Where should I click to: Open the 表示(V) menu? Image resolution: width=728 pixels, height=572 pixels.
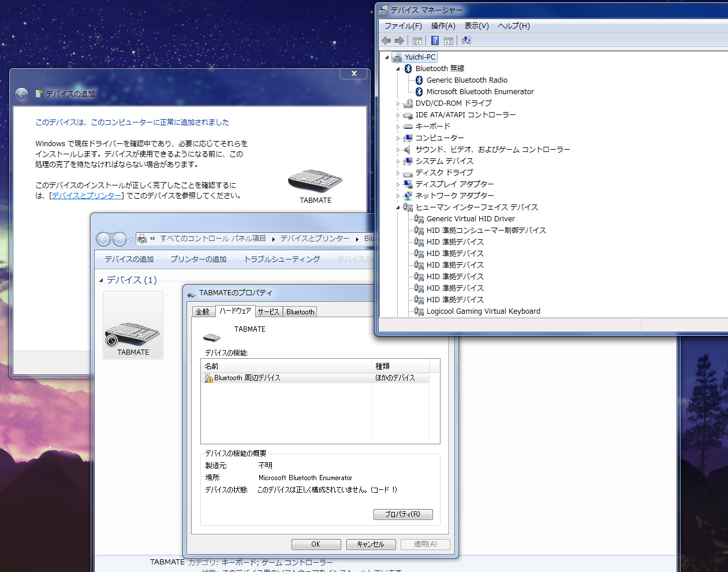point(476,26)
